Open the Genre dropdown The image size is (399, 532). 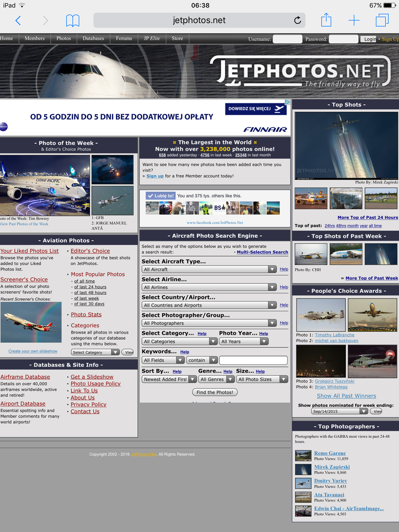click(216, 379)
